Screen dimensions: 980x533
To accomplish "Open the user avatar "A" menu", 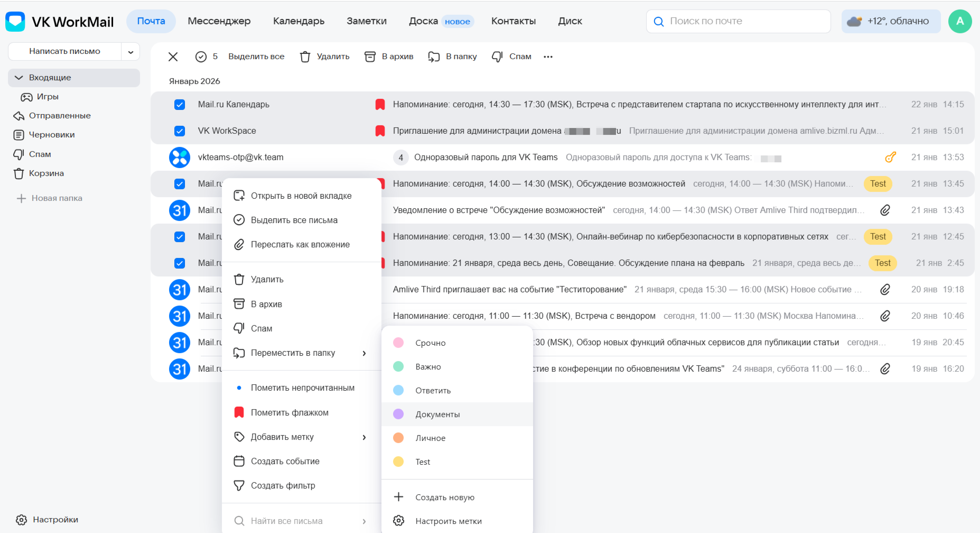I will click(x=960, y=21).
